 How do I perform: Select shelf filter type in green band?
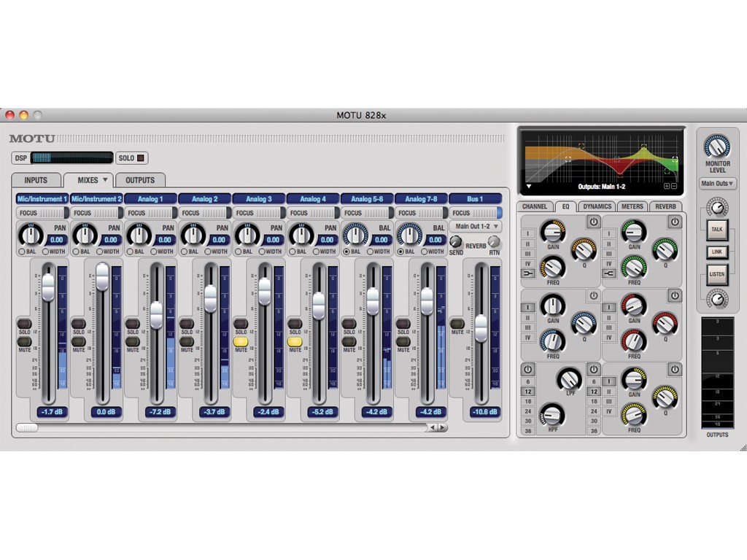click(x=609, y=273)
